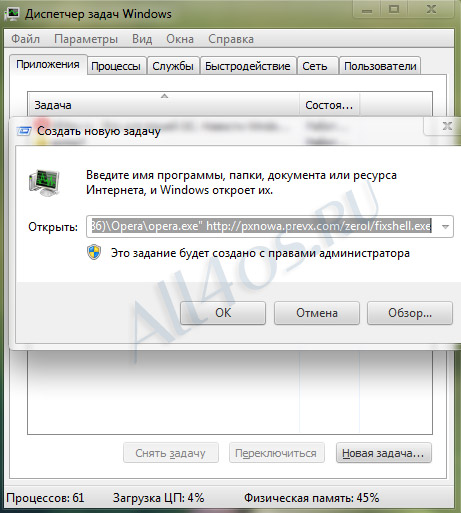
Task: Click the Run dialog icon beside "Создать новую задачу"
Action: tap(24, 131)
